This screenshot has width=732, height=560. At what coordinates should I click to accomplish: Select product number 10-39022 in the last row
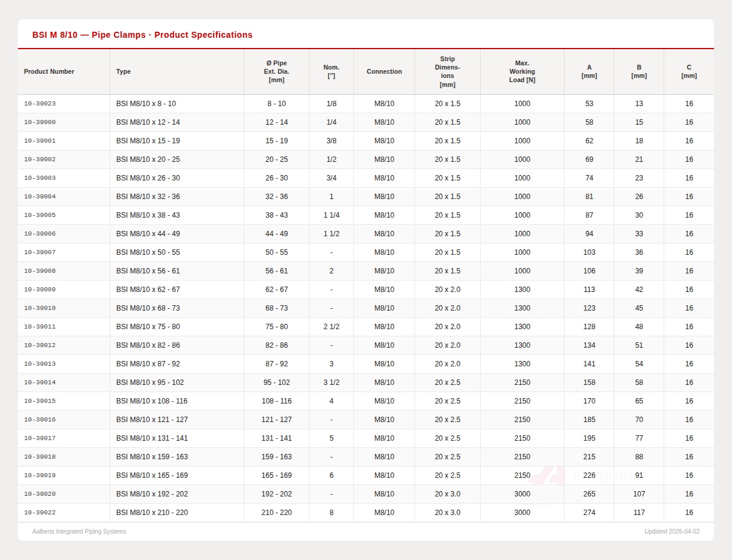40,513
